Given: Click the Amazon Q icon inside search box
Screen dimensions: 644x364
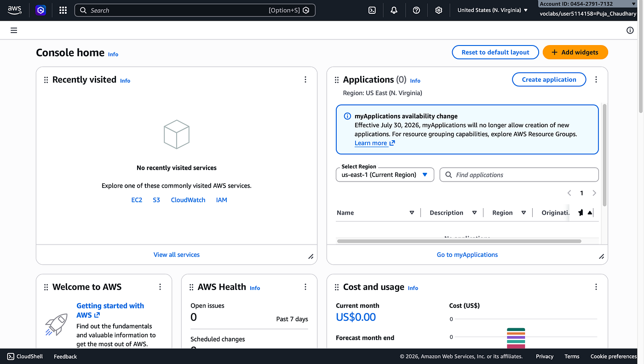Looking at the screenshot, I should 306,10.
